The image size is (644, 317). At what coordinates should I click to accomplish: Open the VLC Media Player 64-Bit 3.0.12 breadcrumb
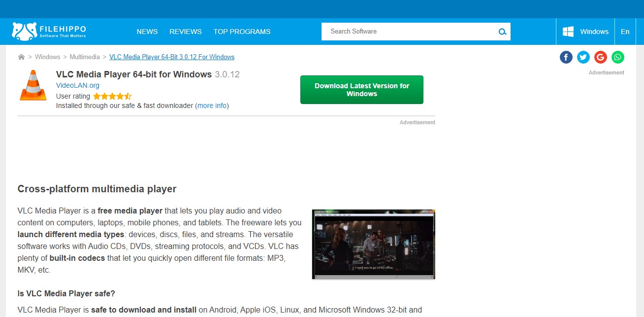click(172, 57)
